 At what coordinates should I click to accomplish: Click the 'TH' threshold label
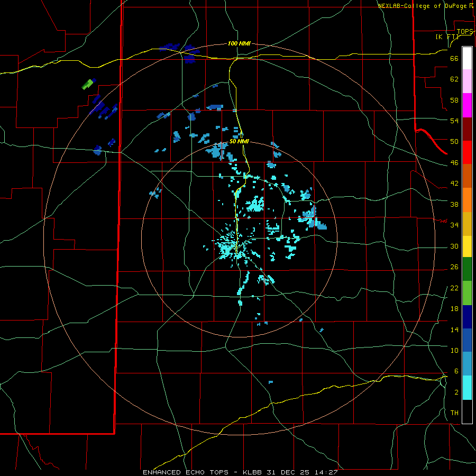click(454, 413)
